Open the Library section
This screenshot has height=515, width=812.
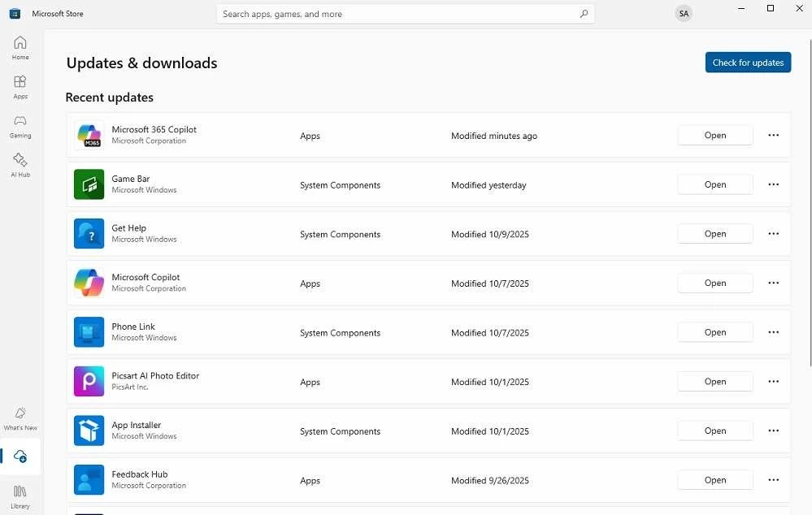pyautogui.click(x=20, y=496)
